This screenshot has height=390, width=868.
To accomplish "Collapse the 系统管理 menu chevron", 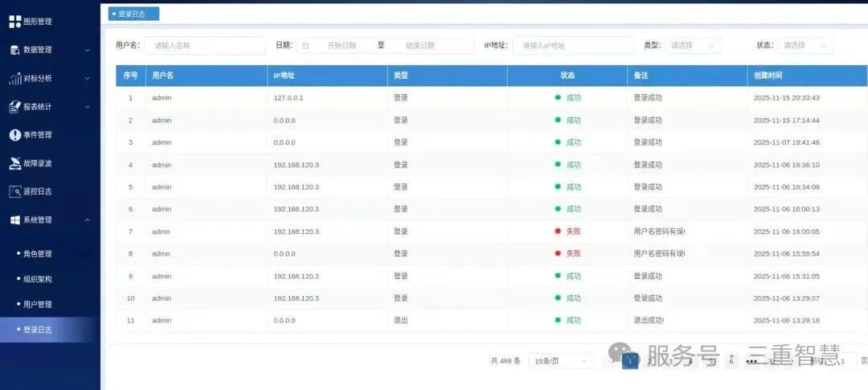I will click(87, 220).
